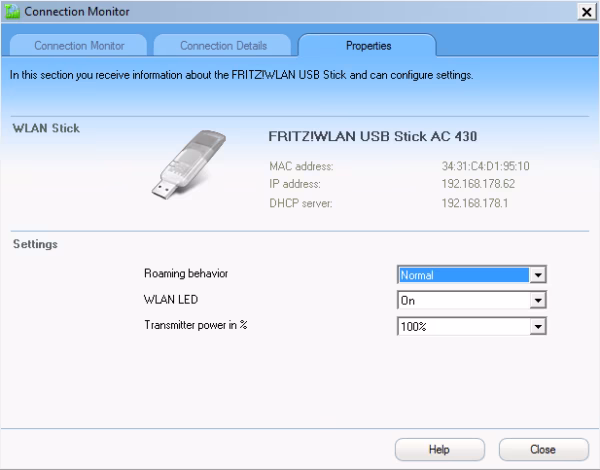Click the MAC address label

301,166
